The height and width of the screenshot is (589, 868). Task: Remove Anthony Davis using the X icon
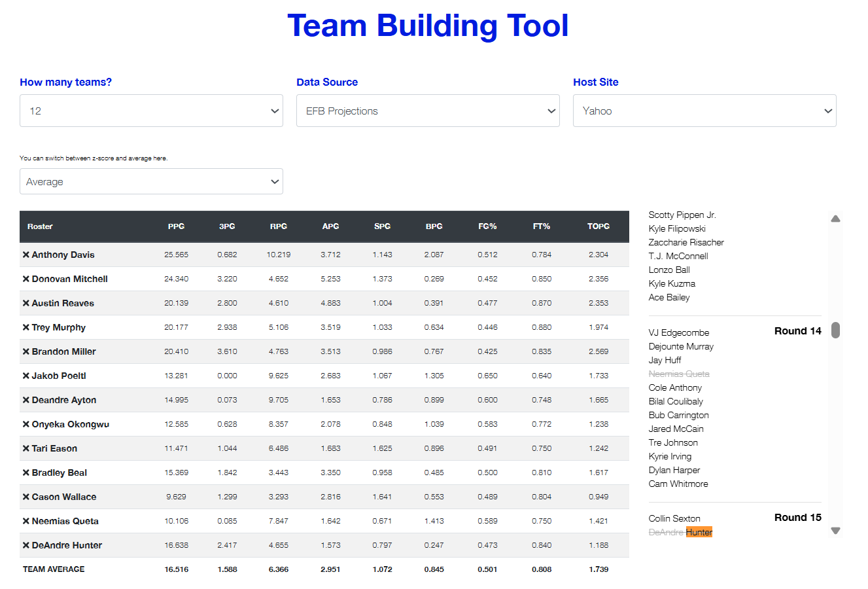tap(26, 255)
